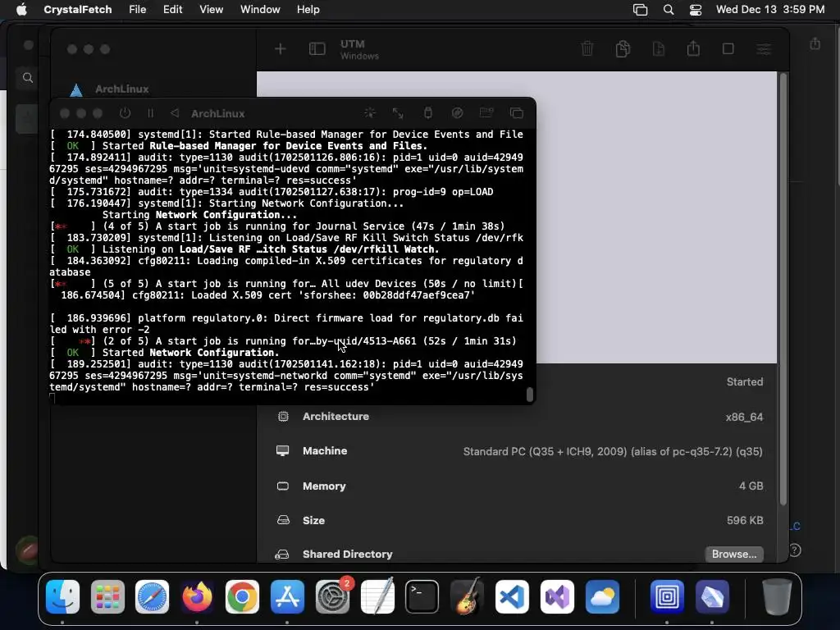This screenshot has height=630, width=840.
Task: Show the windows list icon in ArchLinux toolbar
Action: point(517,113)
